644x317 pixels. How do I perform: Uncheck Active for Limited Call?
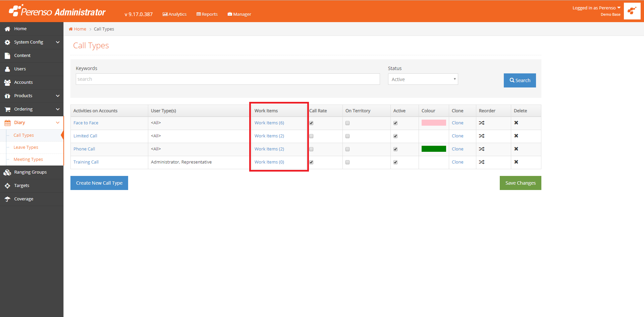click(x=395, y=136)
